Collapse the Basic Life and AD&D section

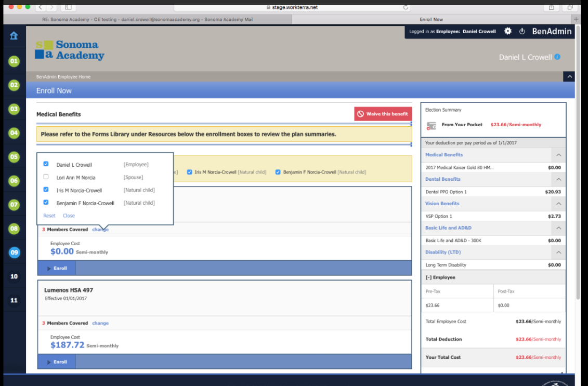pyautogui.click(x=558, y=228)
